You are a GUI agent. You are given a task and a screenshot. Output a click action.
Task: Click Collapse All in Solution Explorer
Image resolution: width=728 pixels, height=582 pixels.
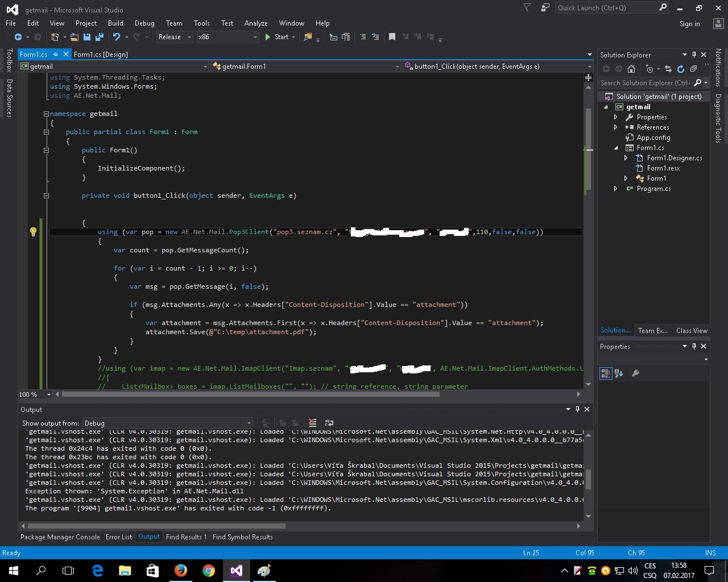(693, 69)
